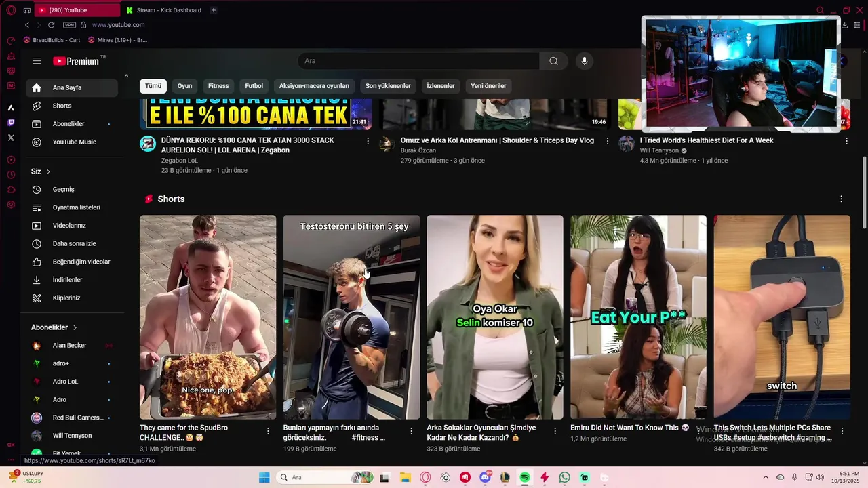The image size is (868, 488).
Task: Open options for Arka Sokaklar short
Action: [x=555, y=431]
